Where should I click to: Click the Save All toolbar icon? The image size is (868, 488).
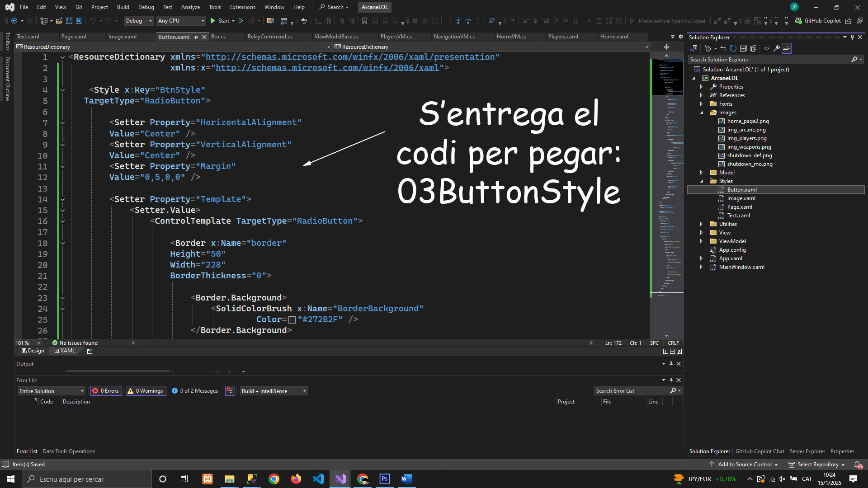click(x=79, y=21)
